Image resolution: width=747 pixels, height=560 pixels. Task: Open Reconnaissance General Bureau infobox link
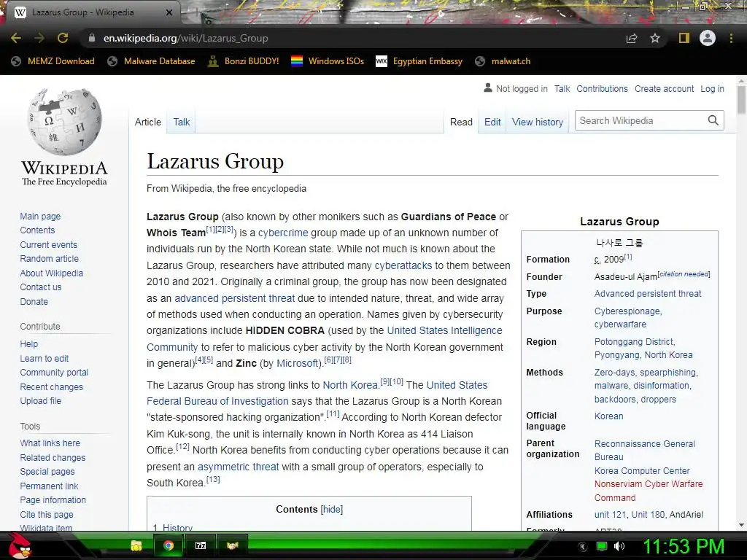coord(645,451)
